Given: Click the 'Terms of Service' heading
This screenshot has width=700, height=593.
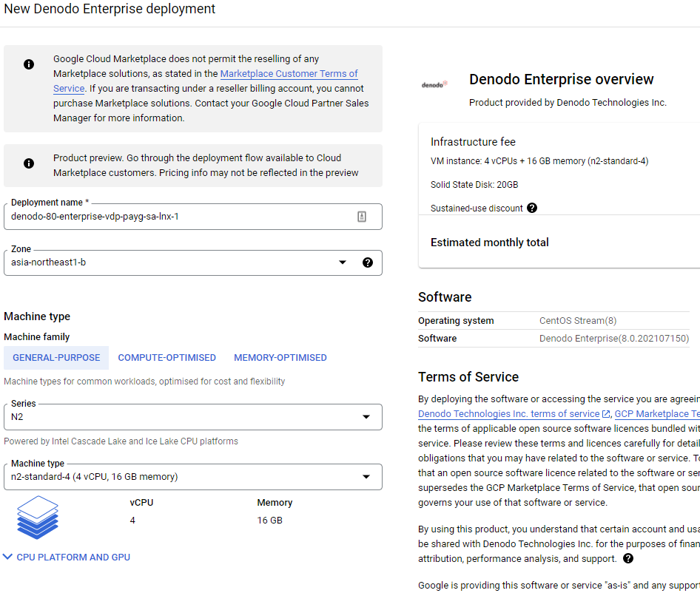Looking at the screenshot, I should click(468, 377).
